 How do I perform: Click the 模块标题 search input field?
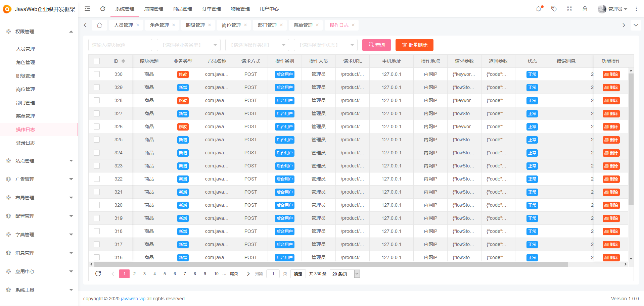click(x=120, y=45)
